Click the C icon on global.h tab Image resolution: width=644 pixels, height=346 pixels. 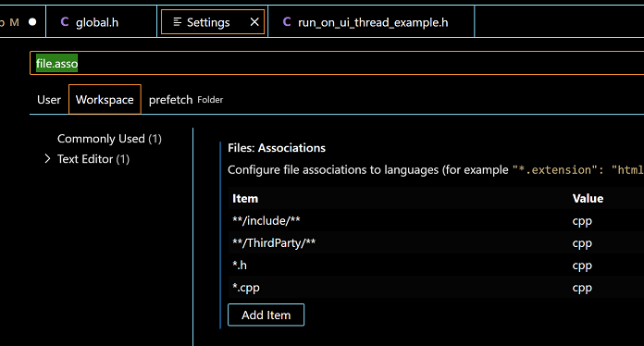pos(65,22)
